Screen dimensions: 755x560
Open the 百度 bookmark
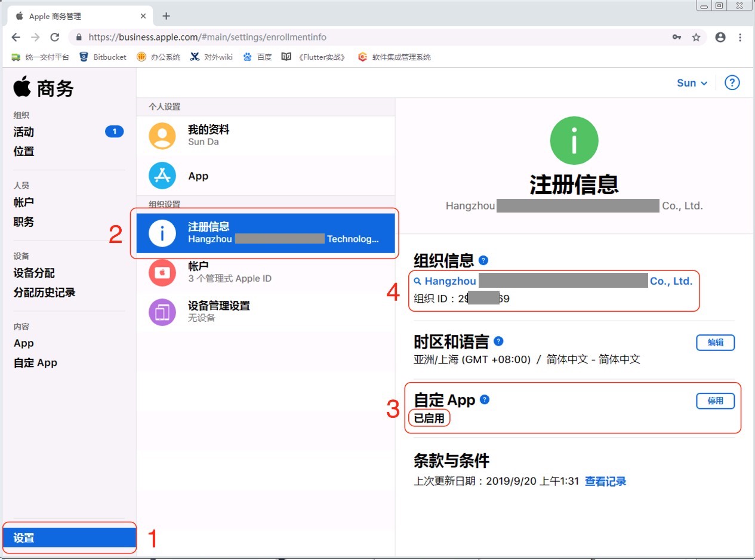(x=257, y=57)
